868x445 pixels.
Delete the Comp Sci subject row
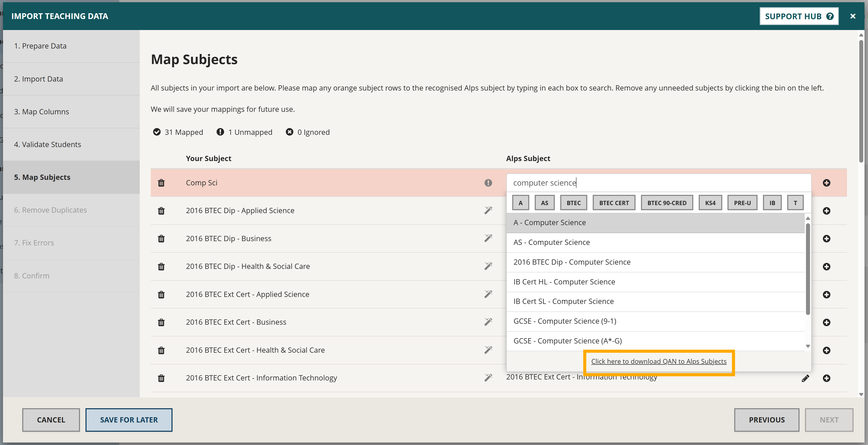(161, 183)
